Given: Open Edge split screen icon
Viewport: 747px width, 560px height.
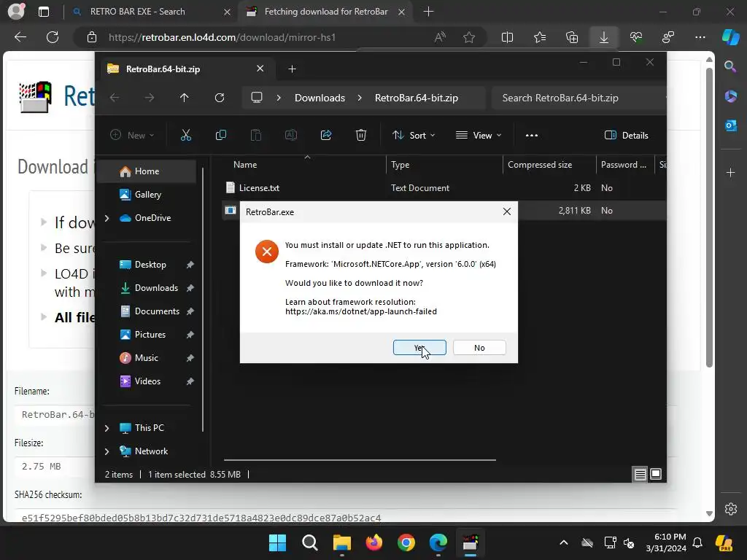Looking at the screenshot, I should [x=508, y=37].
